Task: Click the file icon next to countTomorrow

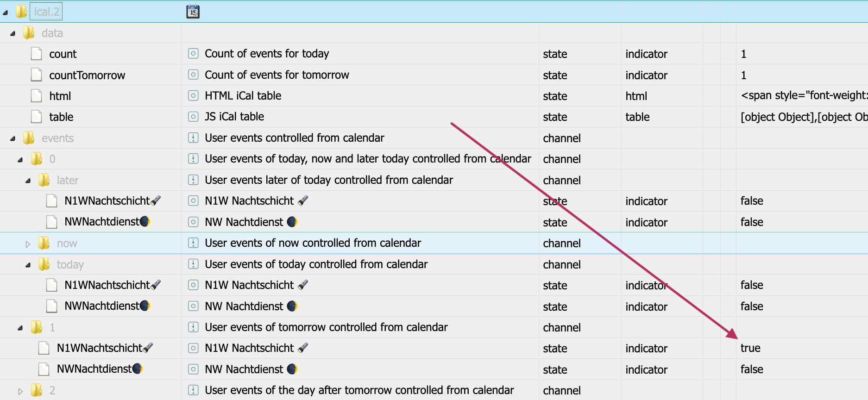Action: (x=37, y=75)
